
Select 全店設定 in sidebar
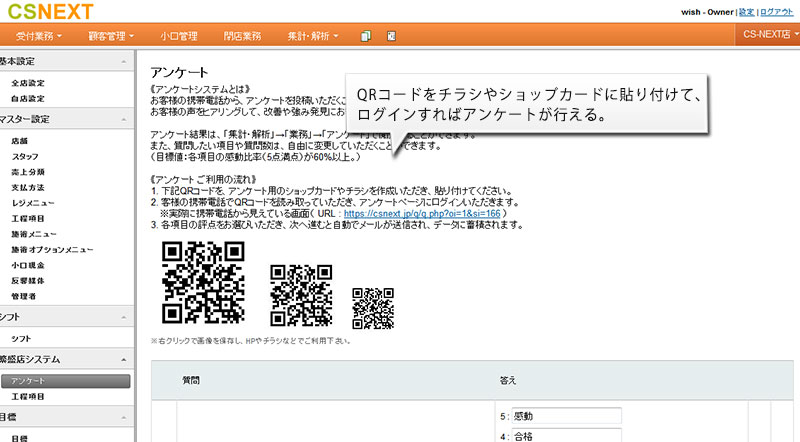(x=28, y=83)
